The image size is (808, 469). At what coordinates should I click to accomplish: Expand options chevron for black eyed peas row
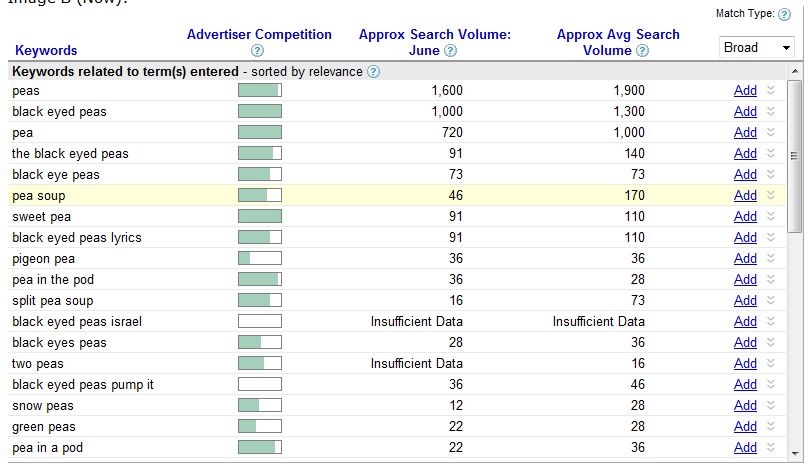(770, 111)
